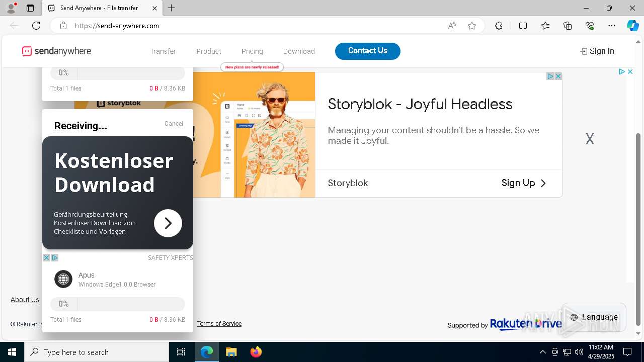Click the taskbar search box

pyautogui.click(x=97, y=352)
